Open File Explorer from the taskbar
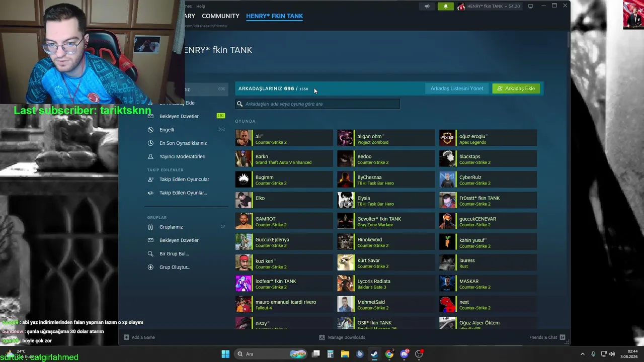Screen dimensions: 644x362 click(345, 354)
